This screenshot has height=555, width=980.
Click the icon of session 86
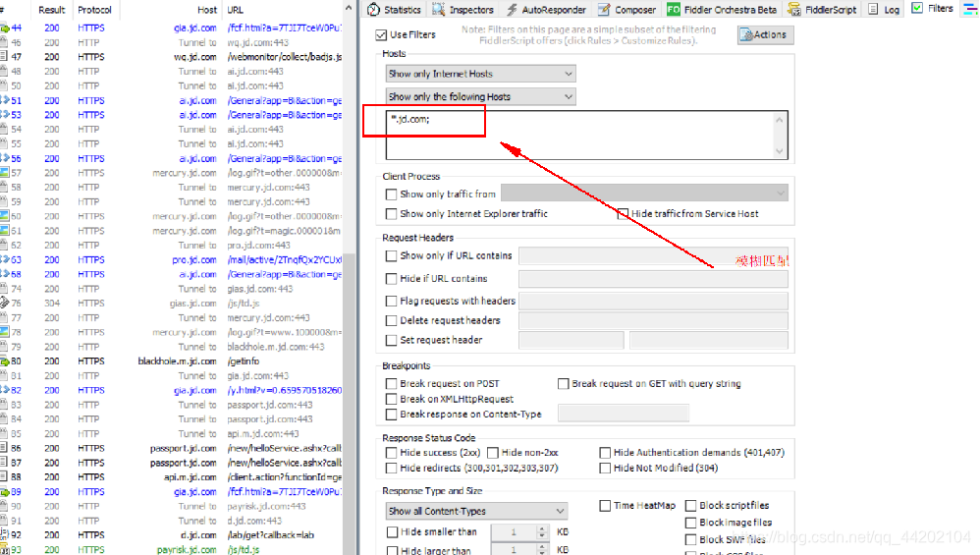coord(4,448)
